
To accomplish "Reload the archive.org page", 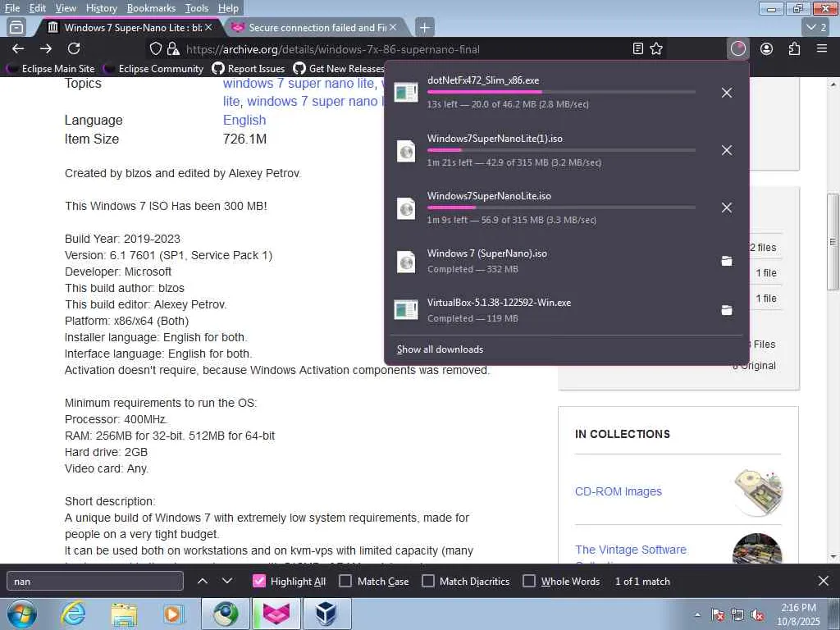I will tap(74, 48).
